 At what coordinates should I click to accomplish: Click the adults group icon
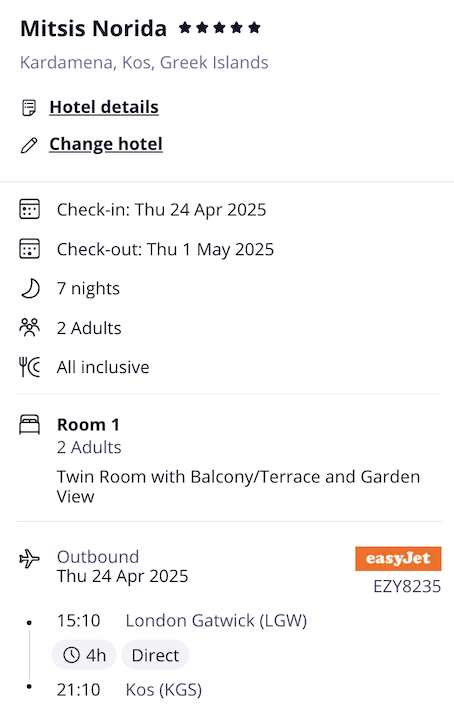29,328
